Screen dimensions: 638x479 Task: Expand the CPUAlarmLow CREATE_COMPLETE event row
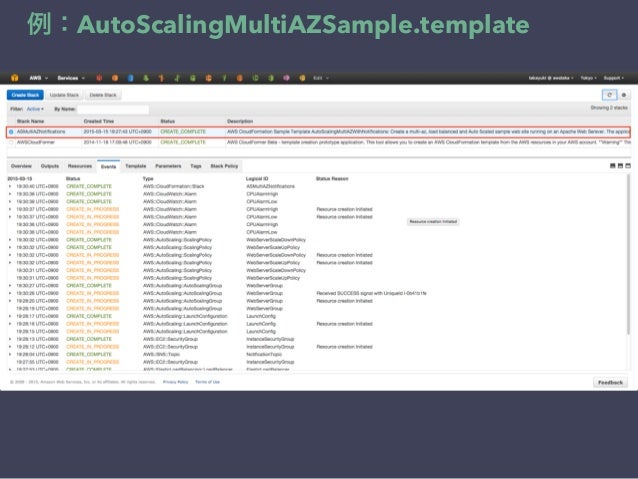click(x=10, y=201)
